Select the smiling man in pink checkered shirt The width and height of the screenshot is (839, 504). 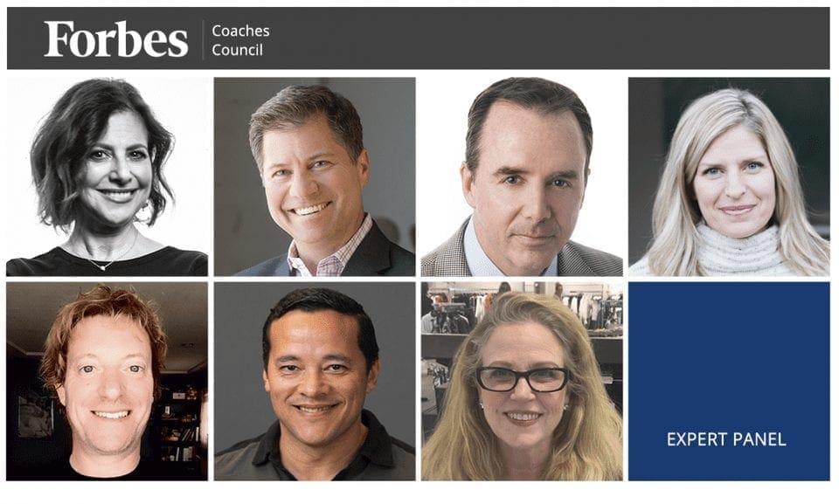click(x=315, y=176)
